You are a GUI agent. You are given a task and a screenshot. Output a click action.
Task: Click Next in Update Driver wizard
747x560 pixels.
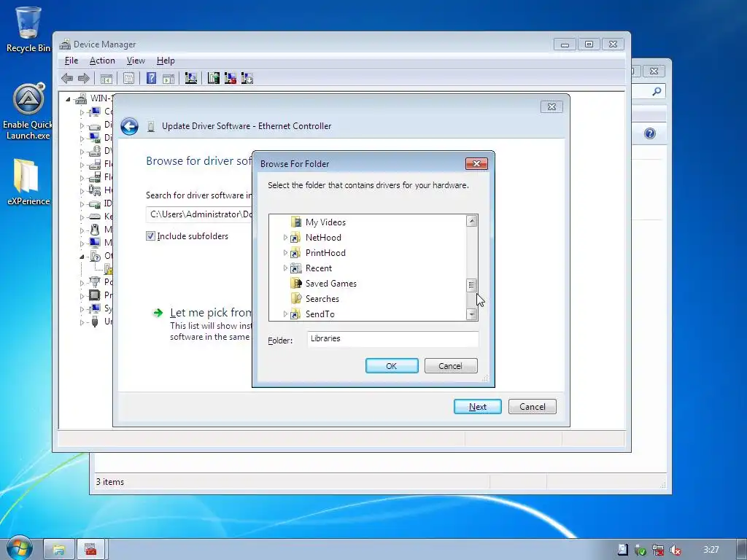click(x=477, y=407)
